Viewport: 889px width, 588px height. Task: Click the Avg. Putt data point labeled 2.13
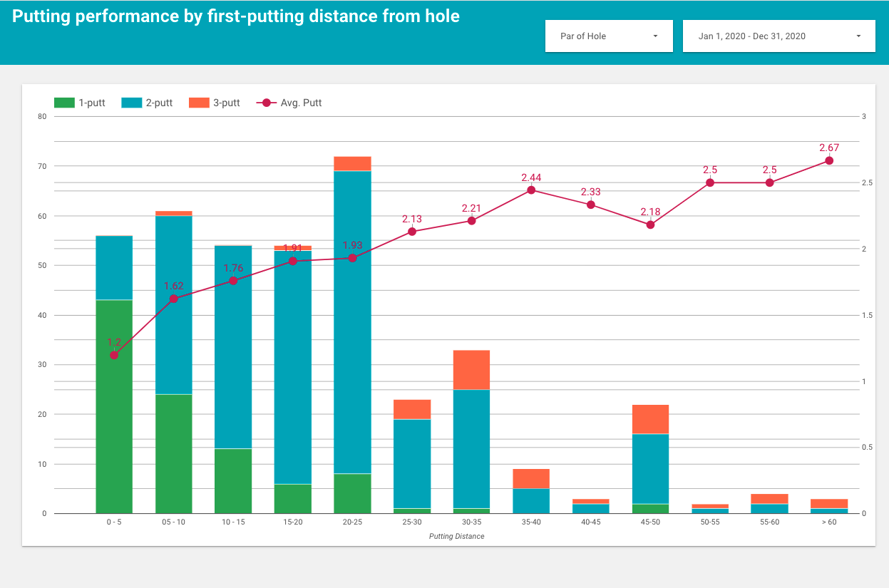(412, 232)
